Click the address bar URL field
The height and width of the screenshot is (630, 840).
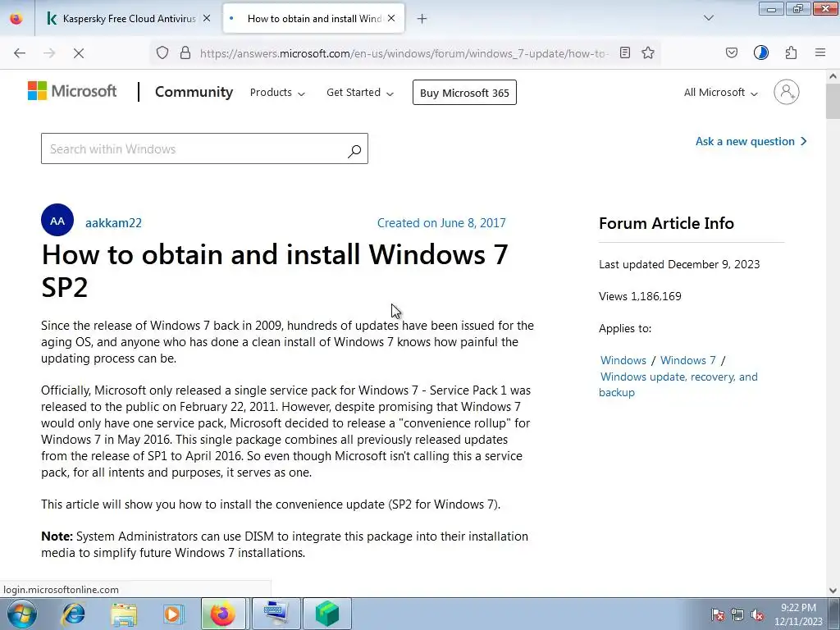[404, 53]
